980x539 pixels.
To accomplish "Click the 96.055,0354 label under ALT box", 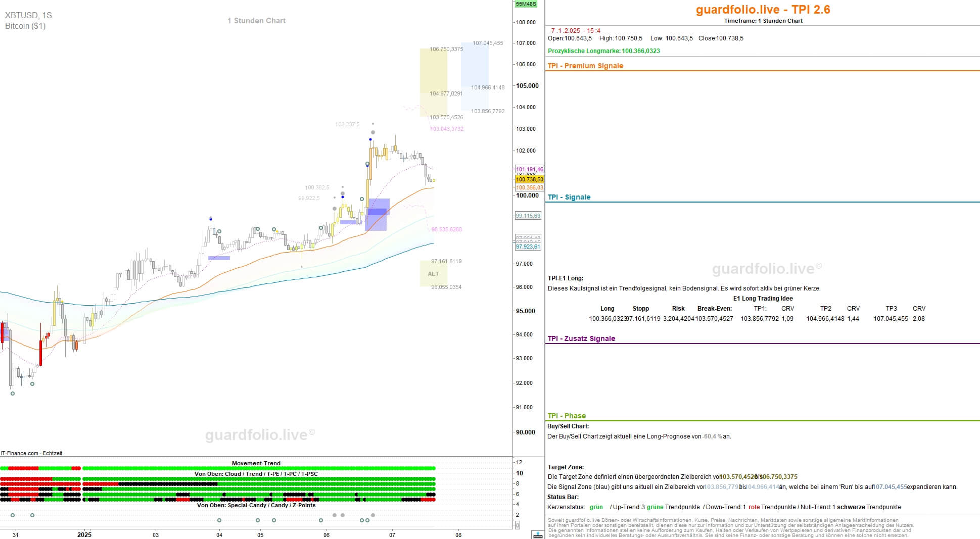I will pyautogui.click(x=446, y=287).
